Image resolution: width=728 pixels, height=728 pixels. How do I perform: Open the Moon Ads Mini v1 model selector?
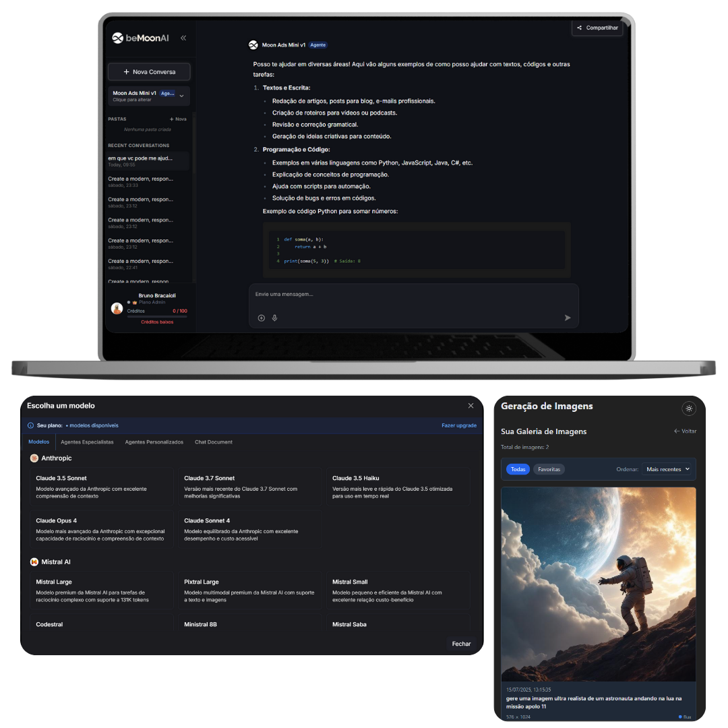(149, 96)
